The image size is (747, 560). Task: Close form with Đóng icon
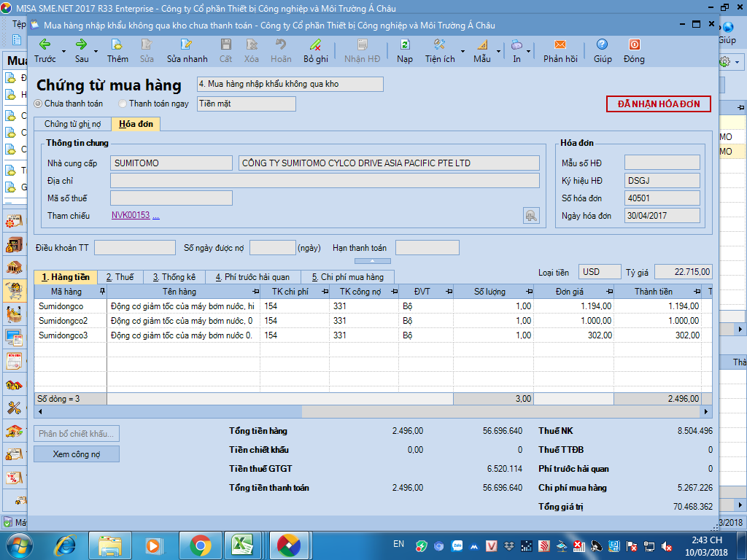(x=634, y=50)
